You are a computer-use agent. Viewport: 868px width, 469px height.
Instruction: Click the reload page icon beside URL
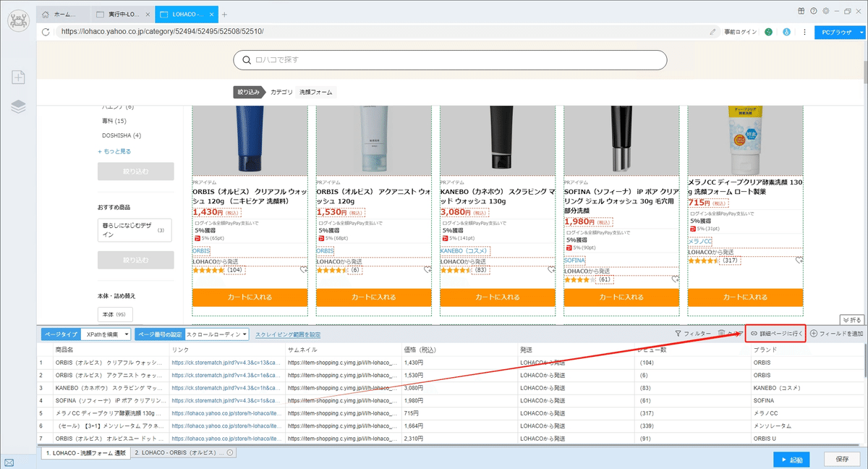(x=46, y=32)
